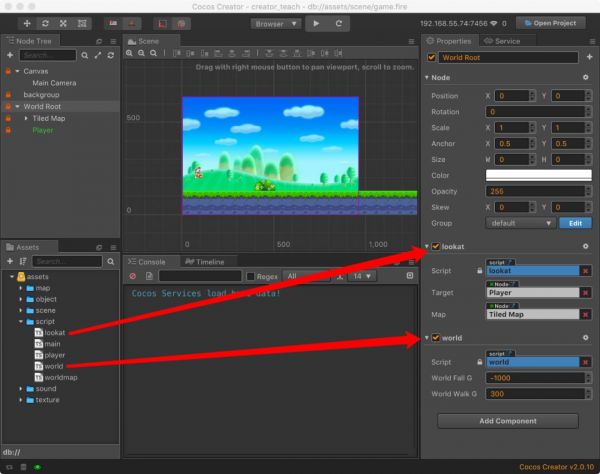This screenshot has width=600, height=474.
Task: Click the play preview button
Action: click(x=316, y=24)
